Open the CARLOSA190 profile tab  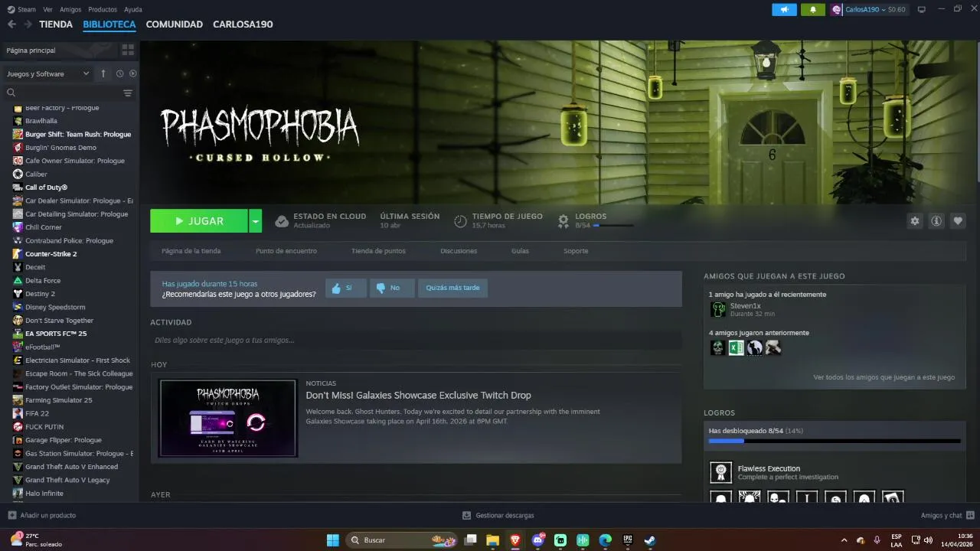coord(243,24)
